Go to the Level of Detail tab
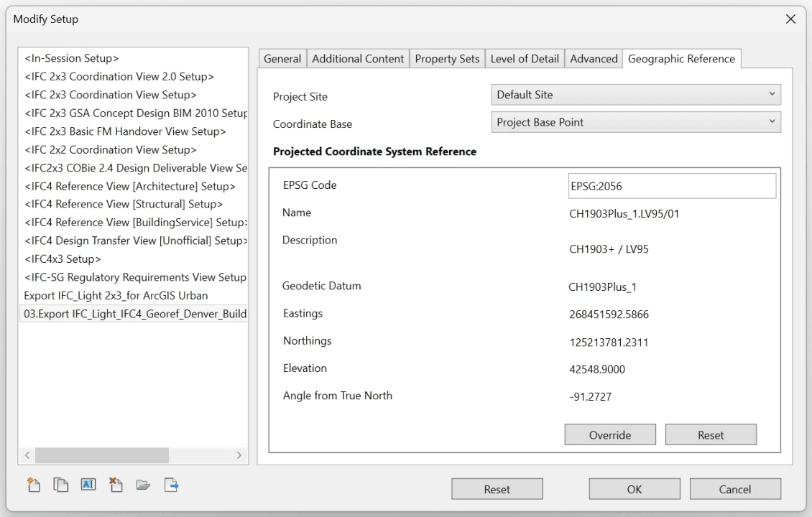Image resolution: width=812 pixels, height=517 pixels. click(x=525, y=59)
